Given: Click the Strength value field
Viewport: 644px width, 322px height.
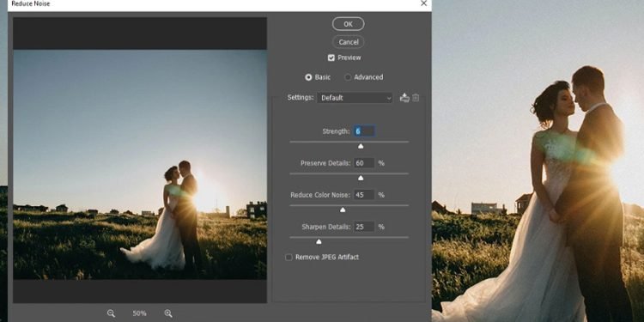Looking at the screenshot, I should pos(364,131).
